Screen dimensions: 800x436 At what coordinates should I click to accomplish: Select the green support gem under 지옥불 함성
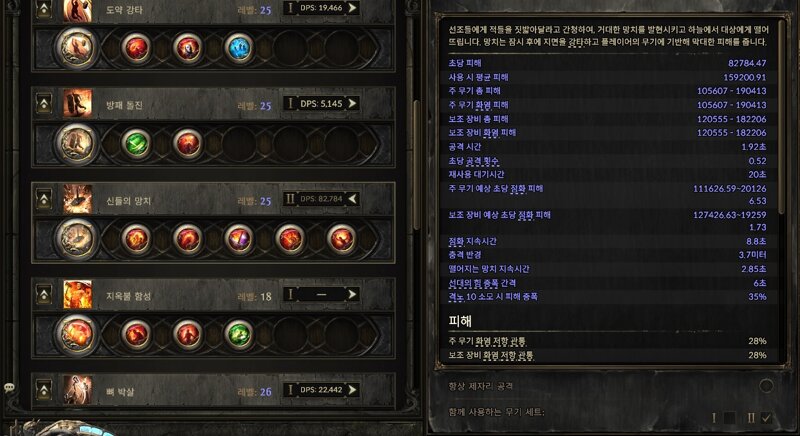point(239,334)
